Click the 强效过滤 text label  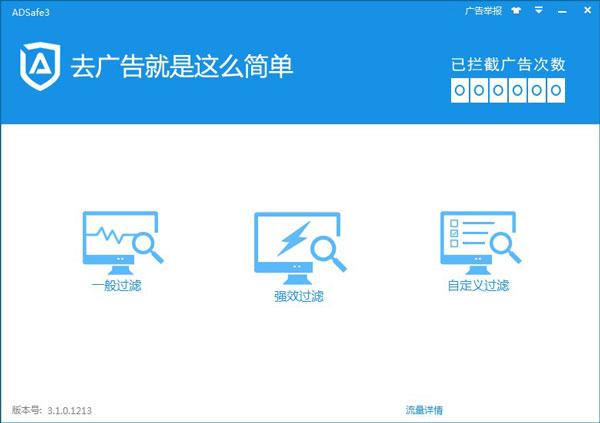click(x=299, y=296)
